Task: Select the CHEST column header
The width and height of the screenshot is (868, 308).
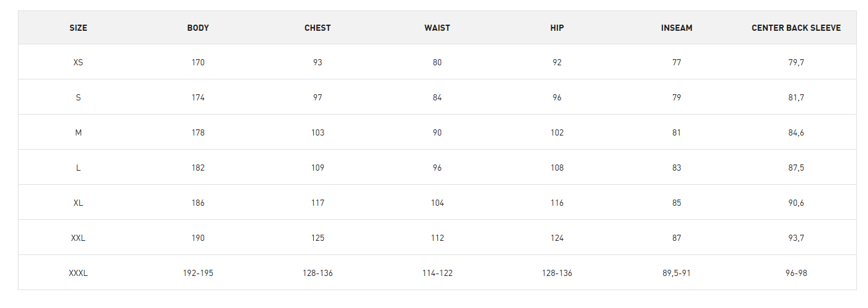Action: [x=317, y=28]
